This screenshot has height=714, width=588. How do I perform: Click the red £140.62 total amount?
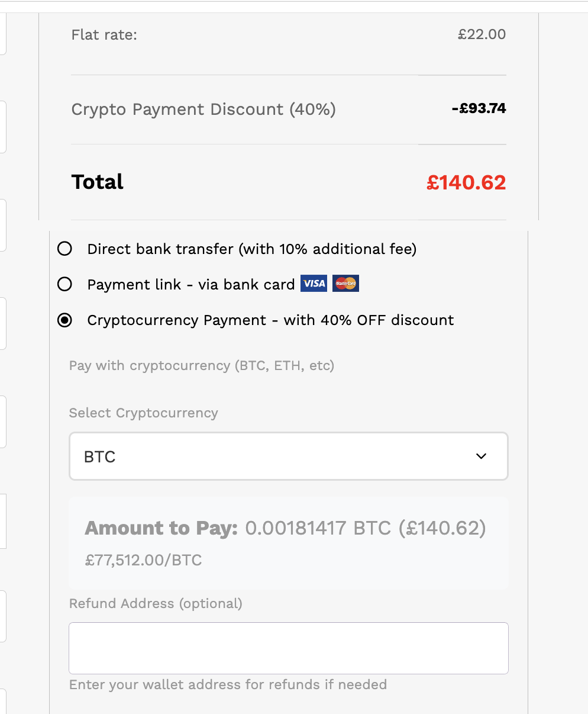(x=466, y=182)
